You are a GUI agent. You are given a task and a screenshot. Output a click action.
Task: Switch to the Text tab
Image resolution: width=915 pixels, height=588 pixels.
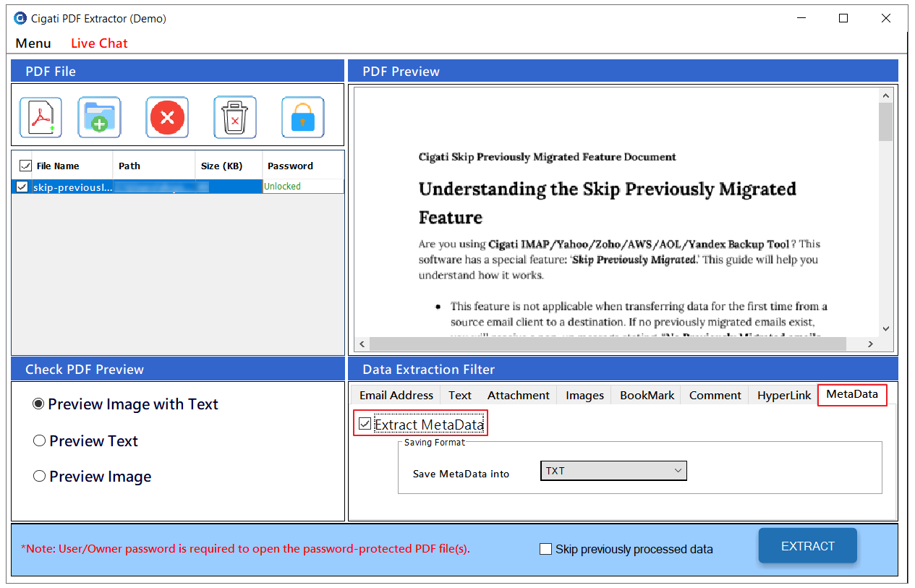click(x=460, y=395)
